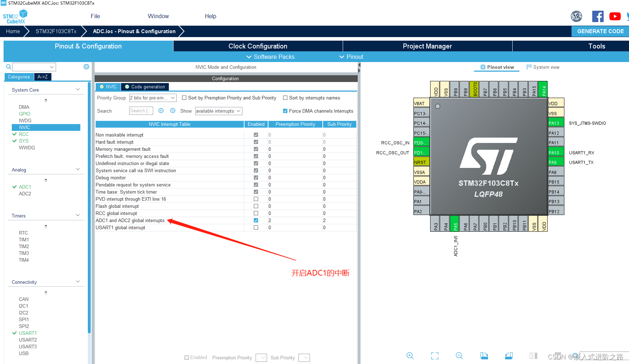Image resolution: width=629 pixels, height=364 pixels.
Task: Select pin PA13 on the chip
Action: [556, 123]
